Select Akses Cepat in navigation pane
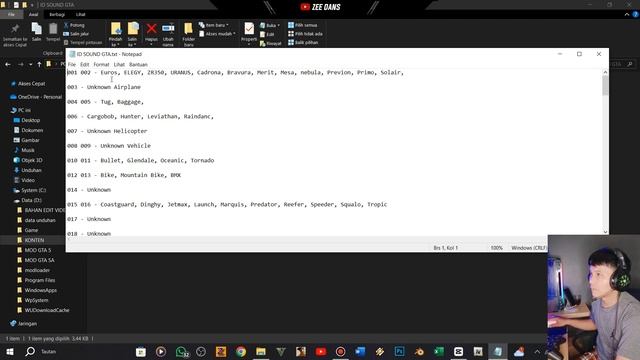Viewport: 640px width, 360px height. 28,84
